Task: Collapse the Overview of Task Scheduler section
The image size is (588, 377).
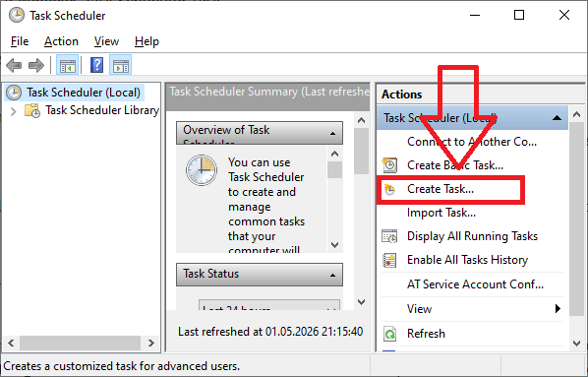Action: coord(332,133)
